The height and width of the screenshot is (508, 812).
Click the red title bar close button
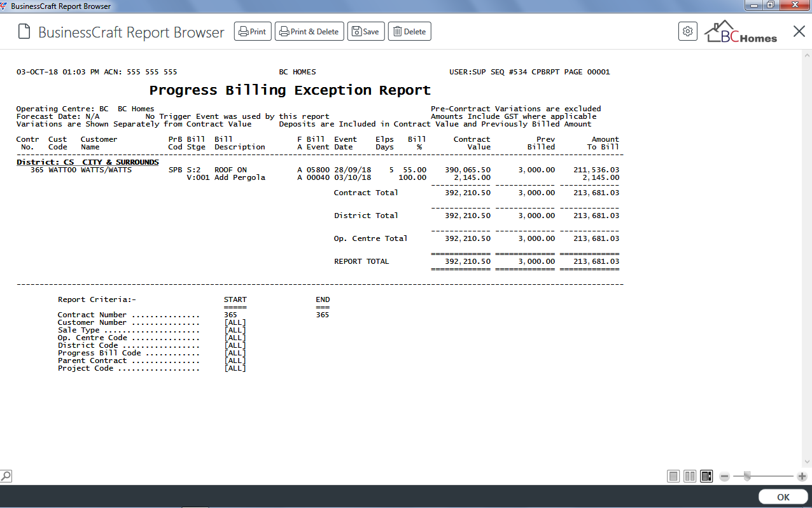794,5
